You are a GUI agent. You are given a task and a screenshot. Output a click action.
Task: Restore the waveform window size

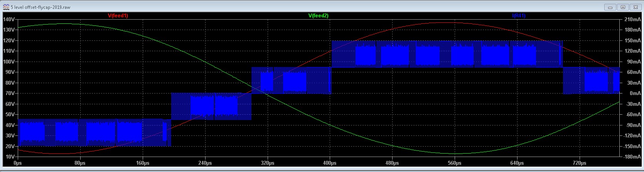tap(623, 7)
